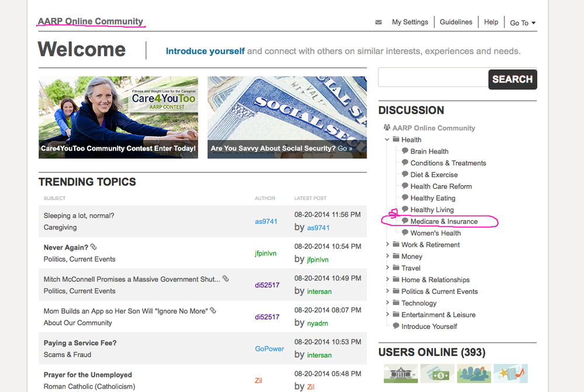
Task: Click the film-and-music avatar under Users Online
Action: point(510,372)
